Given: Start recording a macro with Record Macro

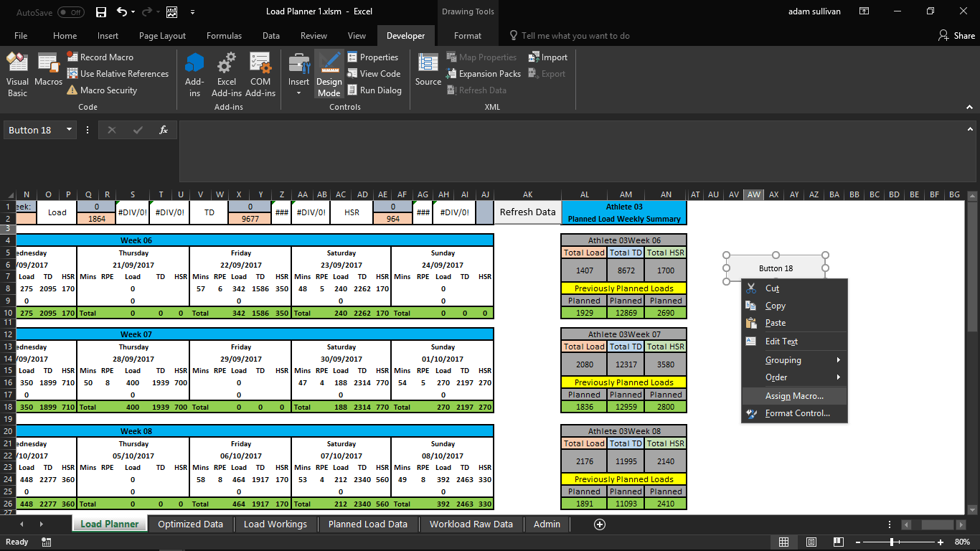Looking at the screenshot, I should pos(104,57).
